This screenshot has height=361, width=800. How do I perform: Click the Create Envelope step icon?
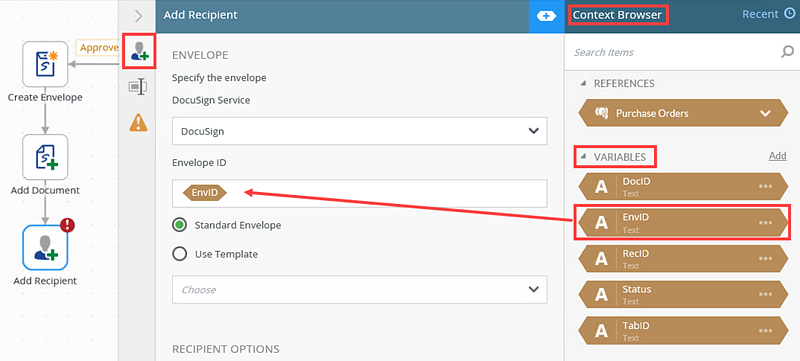pos(45,64)
